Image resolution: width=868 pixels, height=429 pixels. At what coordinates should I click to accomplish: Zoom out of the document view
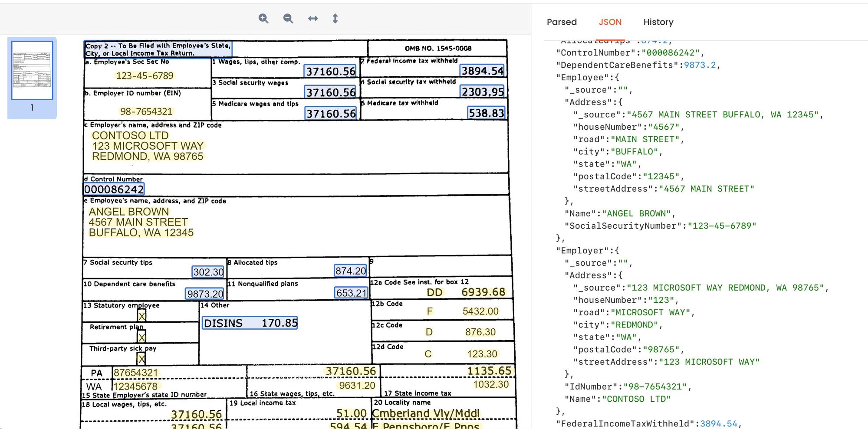click(x=288, y=19)
